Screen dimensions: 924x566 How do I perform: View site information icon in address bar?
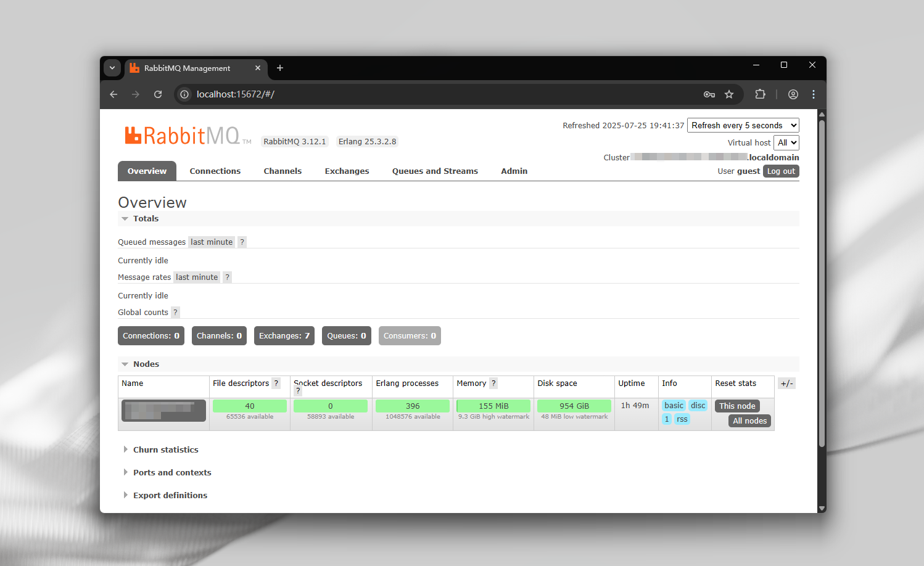tap(184, 94)
